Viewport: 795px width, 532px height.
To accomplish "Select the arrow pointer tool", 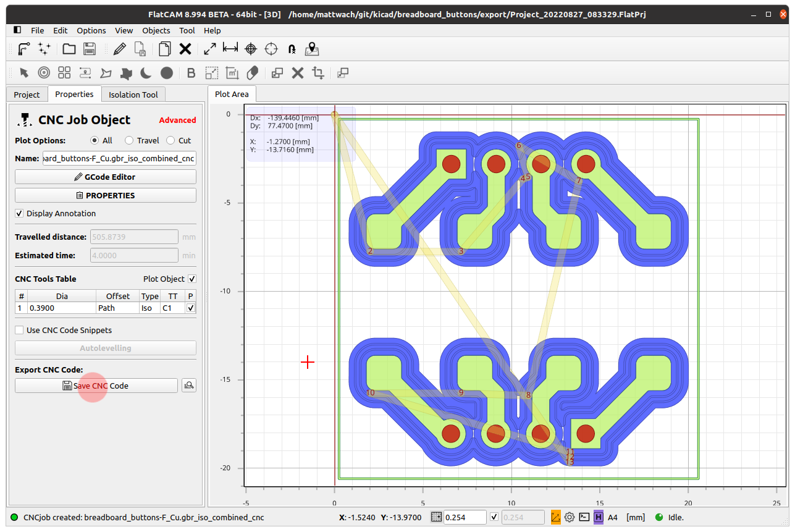I will tap(24, 73).
